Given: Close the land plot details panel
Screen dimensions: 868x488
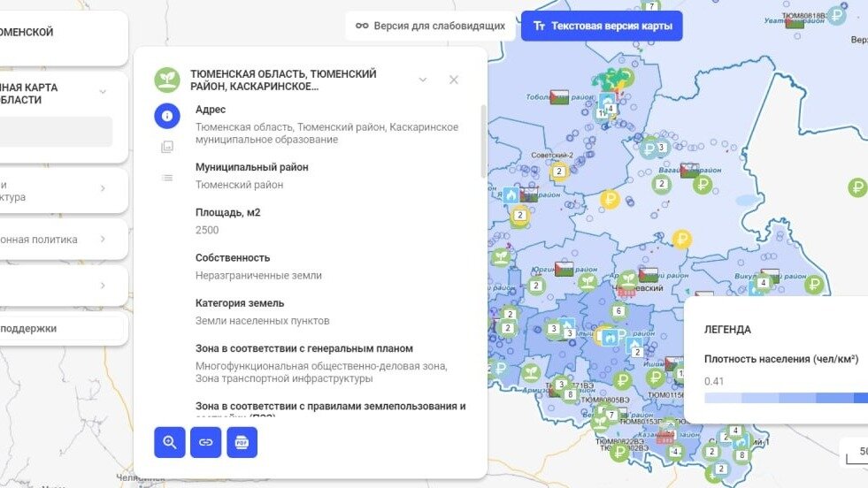Looking at the screenshot, I should [453, 80].
